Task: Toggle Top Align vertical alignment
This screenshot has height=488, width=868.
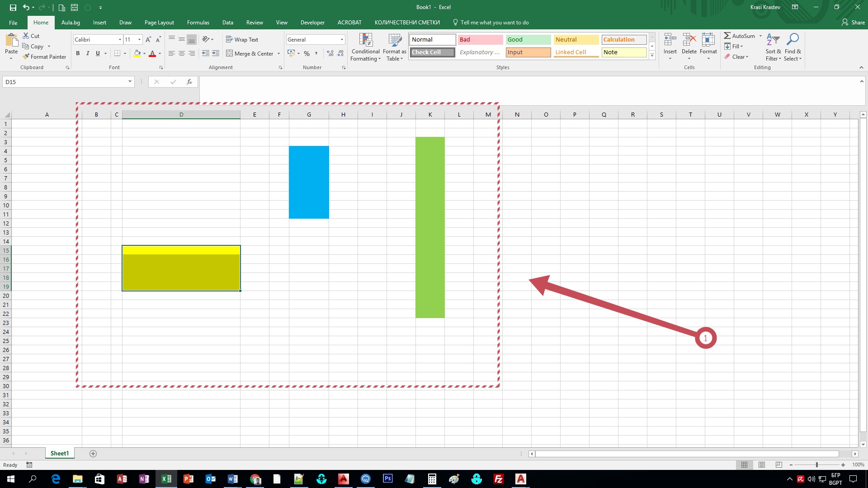Action: (x=172, y=39)
